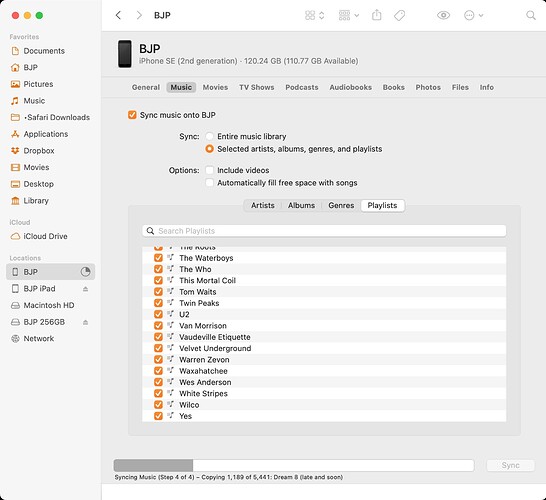Uncheck Sync music onto BJP
The height and width of the screenshot is (500, 546).
[x=132, y=115]
